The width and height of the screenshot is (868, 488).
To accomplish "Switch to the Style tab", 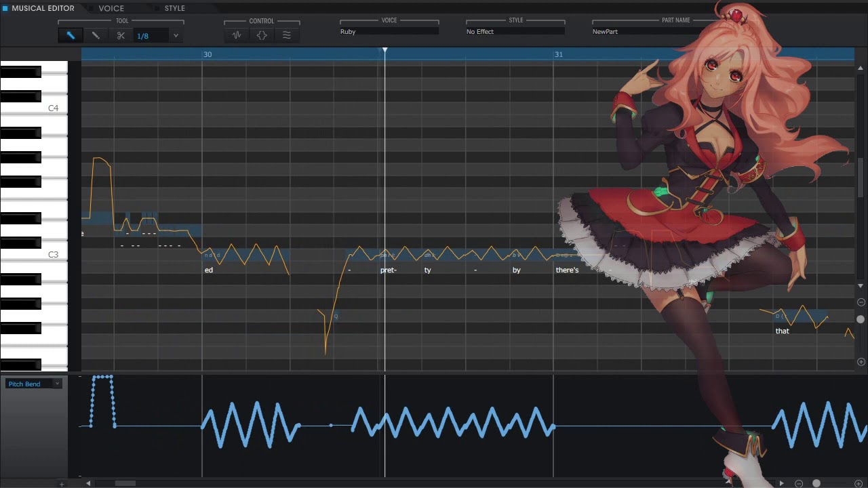I will click(x=174, y=8).
